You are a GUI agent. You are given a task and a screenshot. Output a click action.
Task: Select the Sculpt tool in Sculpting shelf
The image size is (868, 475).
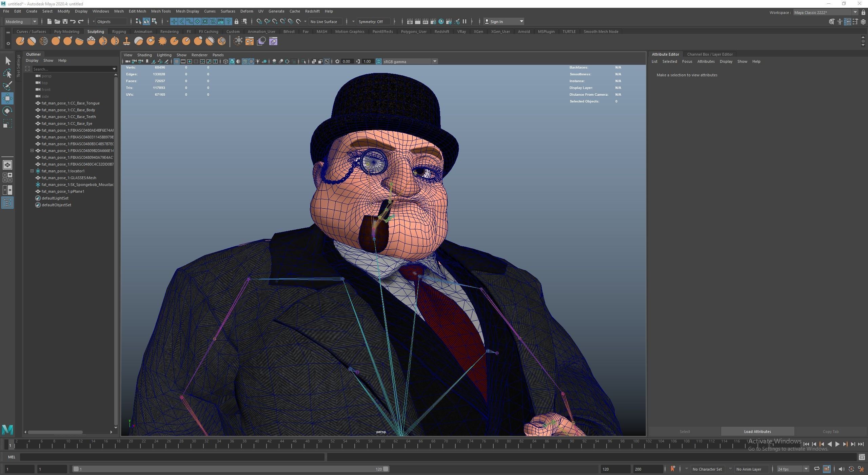point(20,41)
